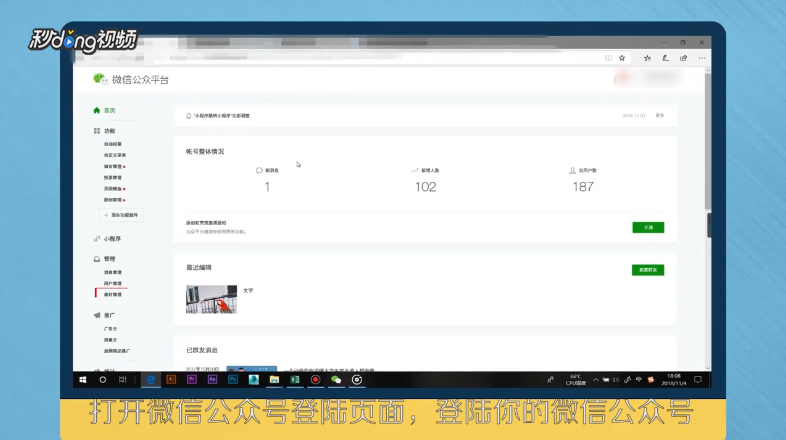
Task: Open Adobe Illustrator from taskbar
Action: coord(171,380)
